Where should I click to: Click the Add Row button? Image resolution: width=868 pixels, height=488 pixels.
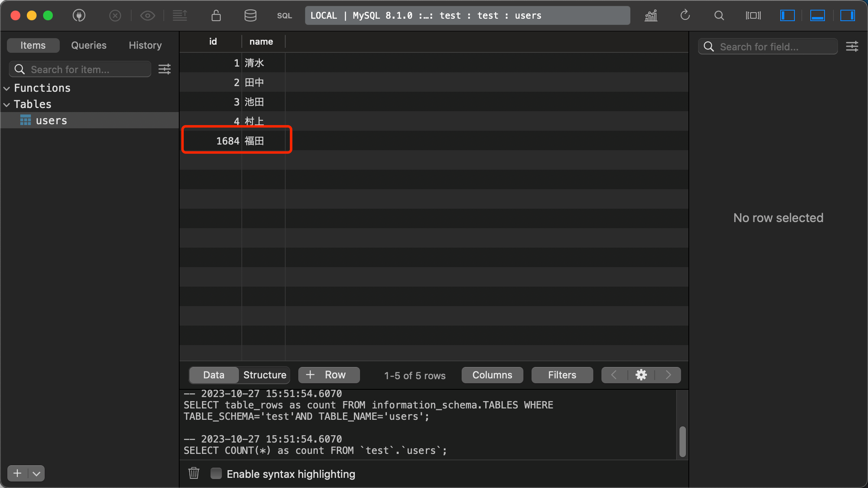(328, 375)
